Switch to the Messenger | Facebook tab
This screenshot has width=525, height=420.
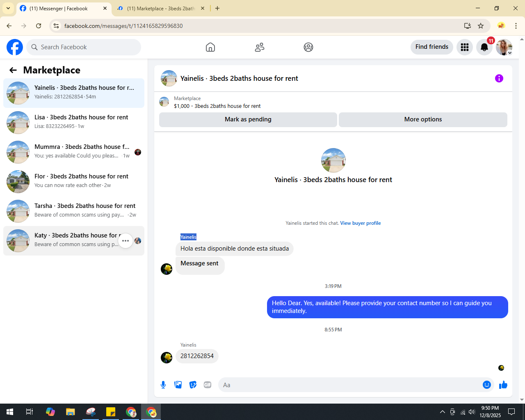click(x=64, y=9)
